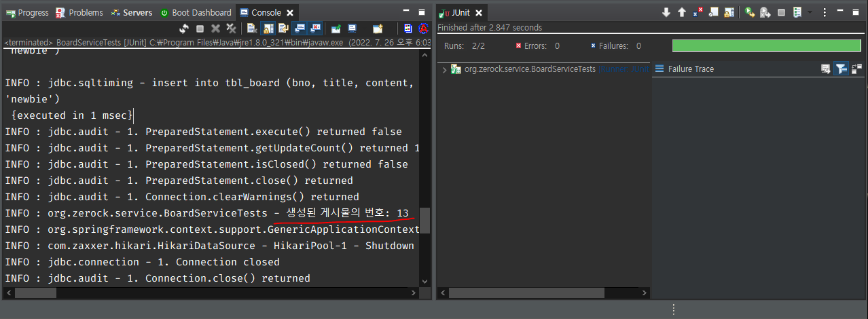The image size is (868, 319).
Task: Toggle Show Failures Only in JUnit
Action: [698, 12]
